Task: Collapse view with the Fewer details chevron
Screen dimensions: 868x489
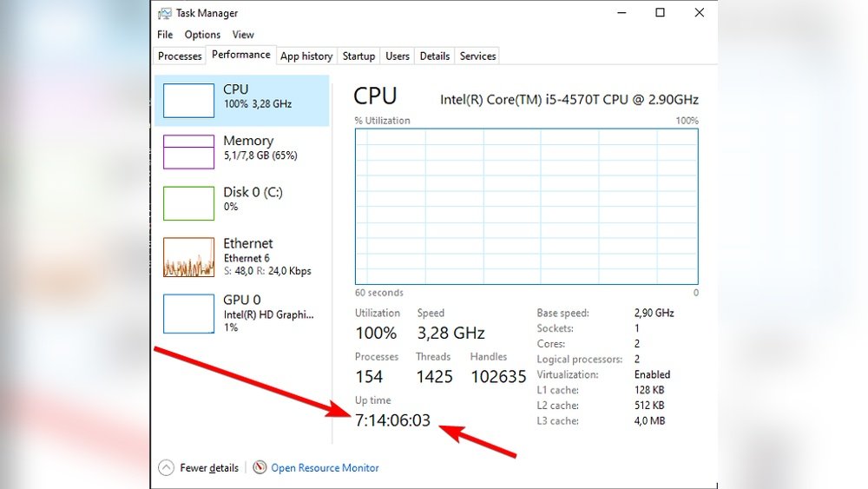Action: (166, 468)
